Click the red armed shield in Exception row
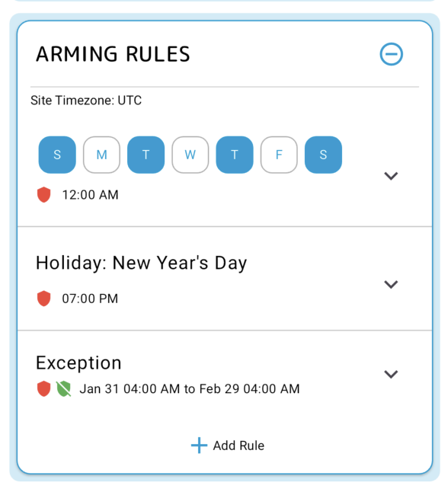The height and width of the screenshot is (492, 448). pyautogui.click(x=44, y=388)
